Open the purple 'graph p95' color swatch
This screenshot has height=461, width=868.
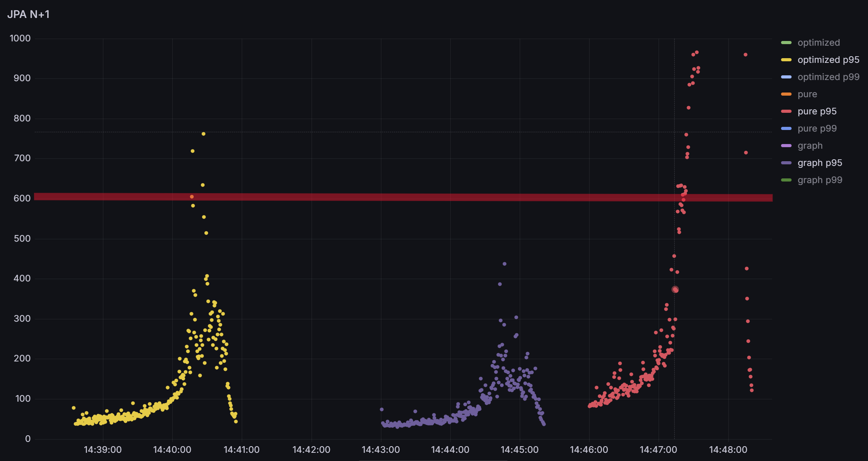(786, 163)
